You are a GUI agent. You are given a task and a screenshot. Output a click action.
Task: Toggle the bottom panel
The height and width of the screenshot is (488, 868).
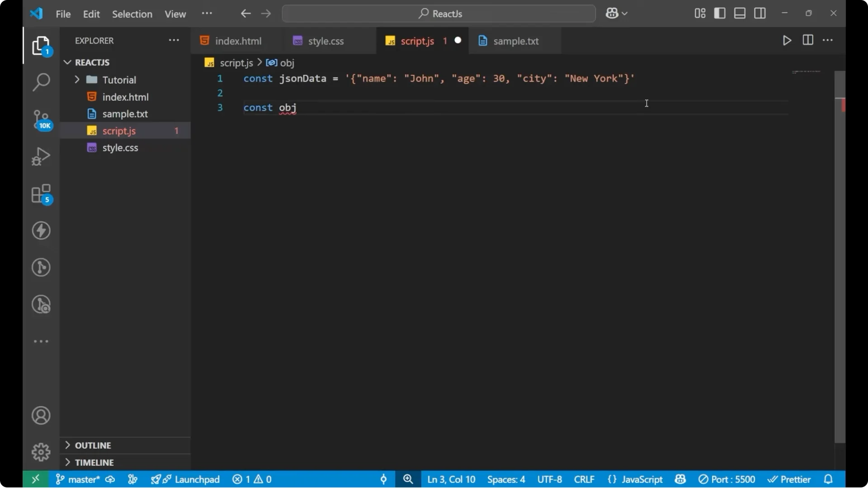[740, 13]
